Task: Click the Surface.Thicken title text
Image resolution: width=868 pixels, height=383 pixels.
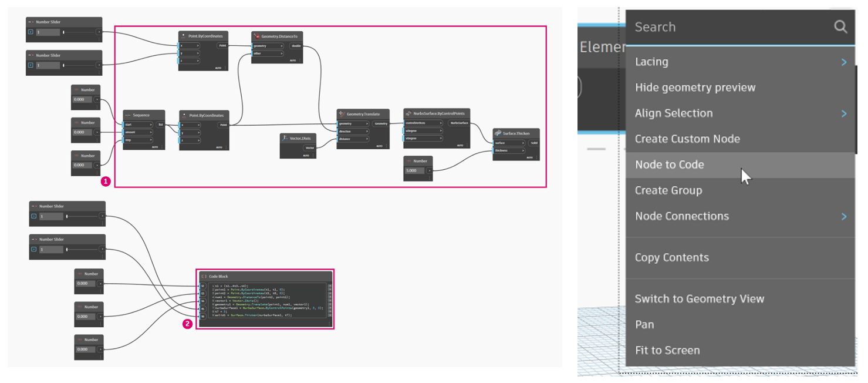Action: 516,133
